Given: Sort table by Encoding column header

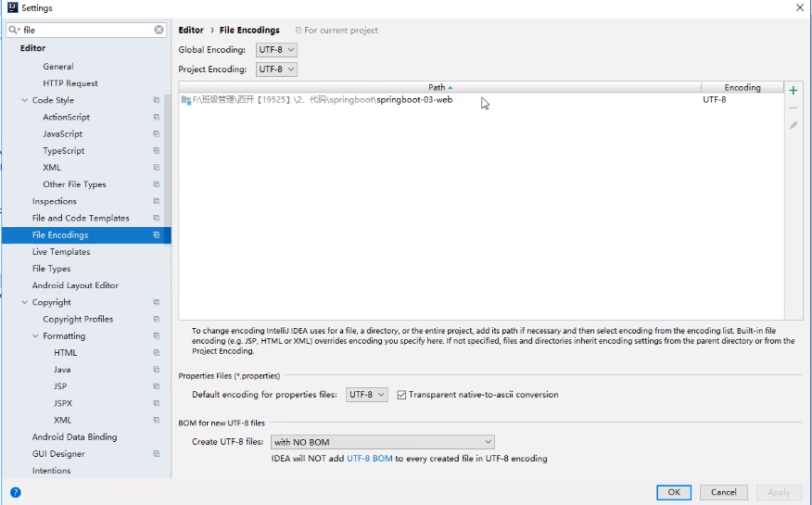Looking at the screenshot, I should (742, 87).
